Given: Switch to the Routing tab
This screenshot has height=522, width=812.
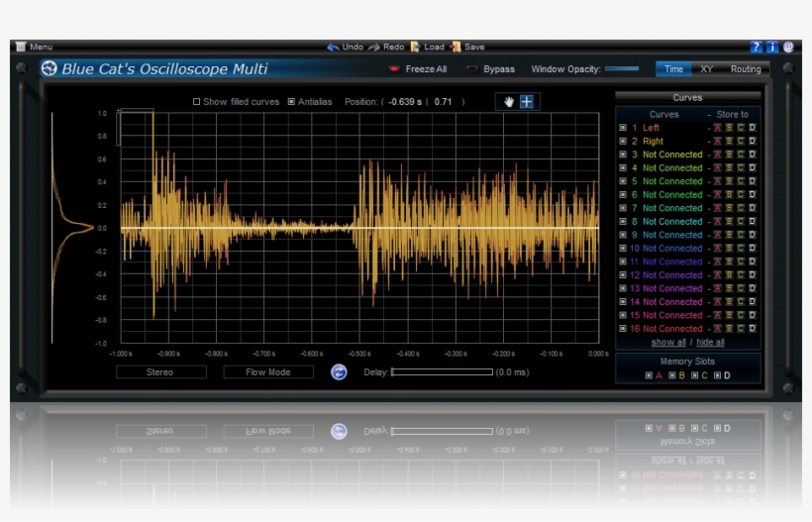Looking at the screenshot, I should click(746, 69).
